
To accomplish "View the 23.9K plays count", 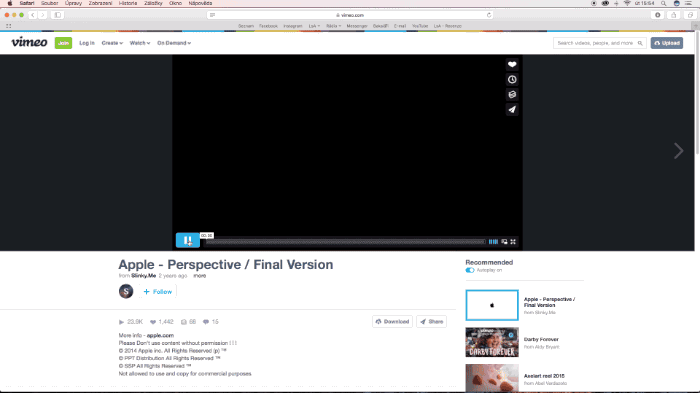I will point(131,322).
